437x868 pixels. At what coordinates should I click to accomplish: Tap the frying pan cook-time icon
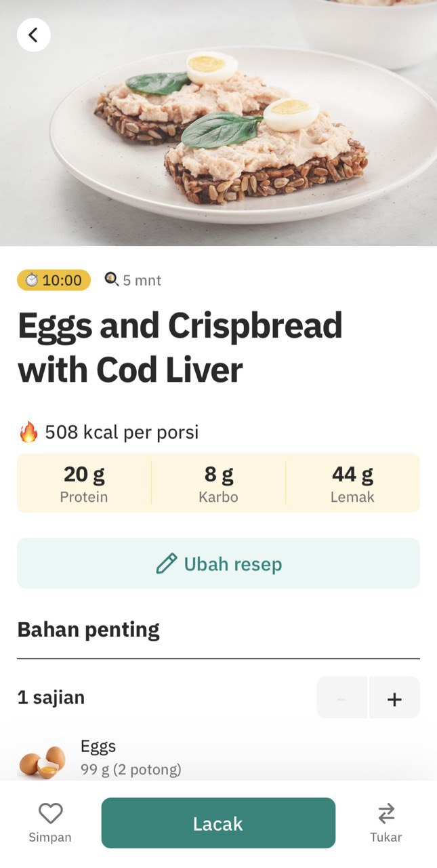tap(111, 279)
